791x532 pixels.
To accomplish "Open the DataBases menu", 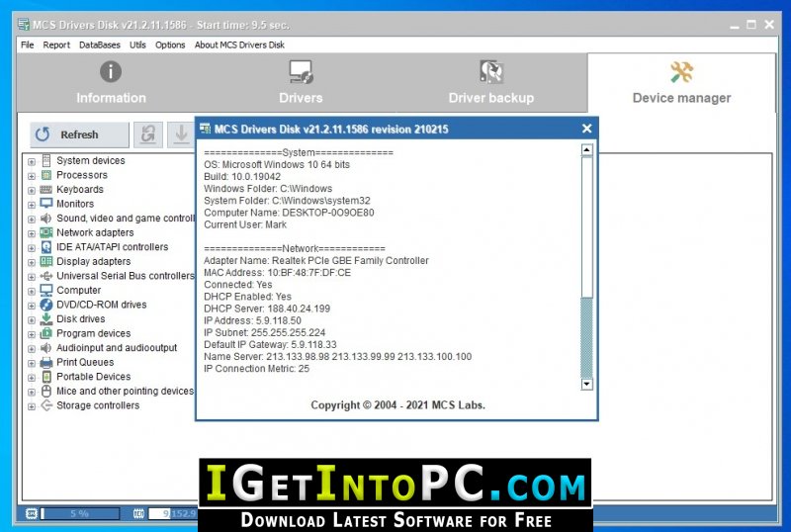I will pos(100,44).
